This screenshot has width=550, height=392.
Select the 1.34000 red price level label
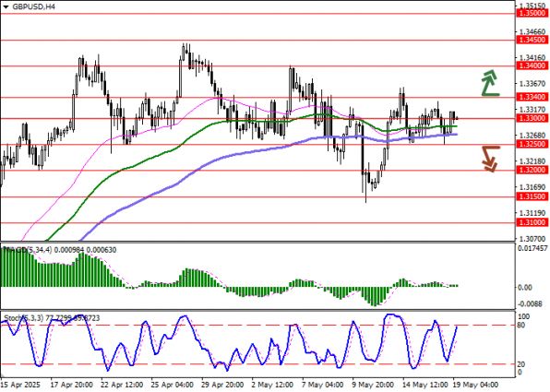point(532,65)
